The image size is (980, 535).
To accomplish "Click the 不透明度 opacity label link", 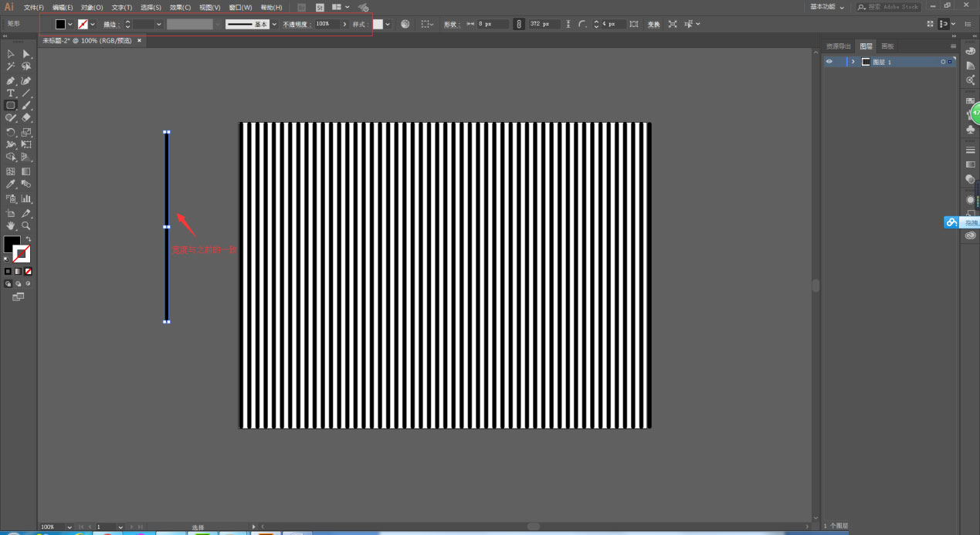I will (x=296, y=24).
